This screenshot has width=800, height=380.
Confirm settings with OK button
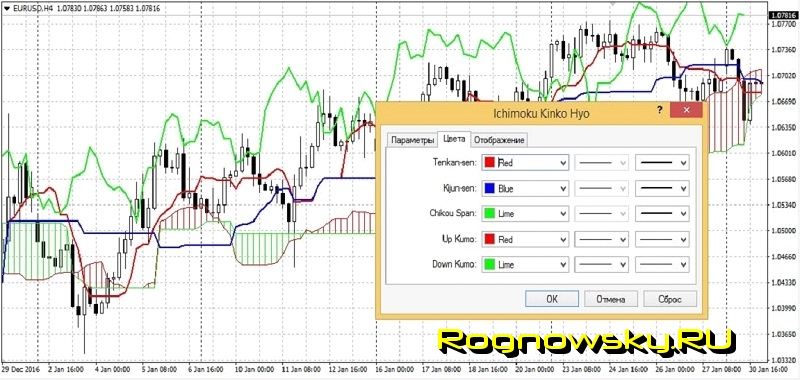tap(552, 299)
